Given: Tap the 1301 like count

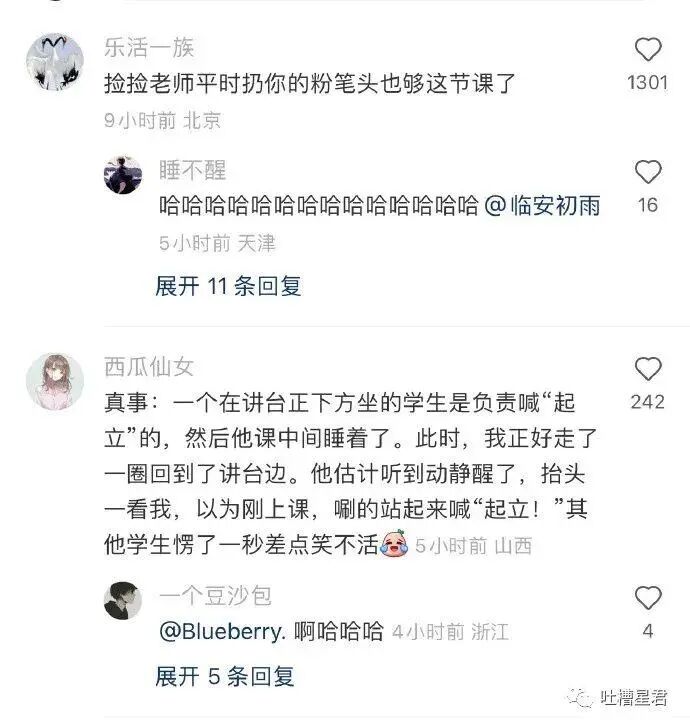Looking at the screenshot, I should click(647, 83).
